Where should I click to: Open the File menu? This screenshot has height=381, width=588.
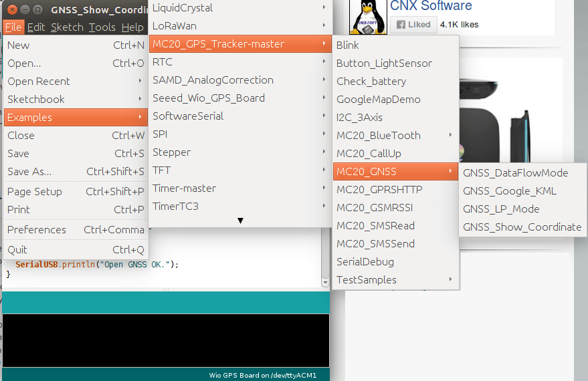coord(13,27)
